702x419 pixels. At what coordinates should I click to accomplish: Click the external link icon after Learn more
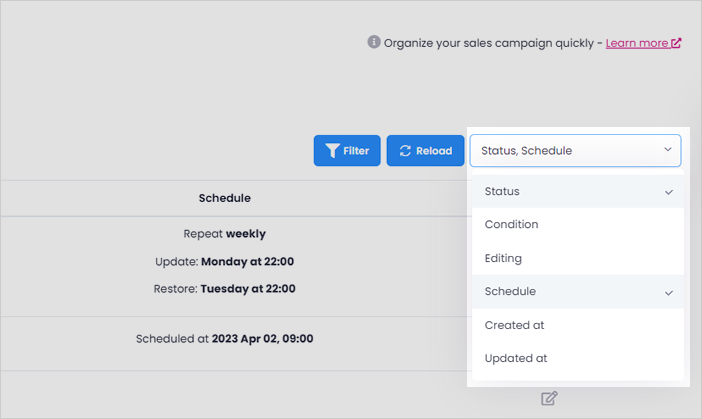(676, 43)
